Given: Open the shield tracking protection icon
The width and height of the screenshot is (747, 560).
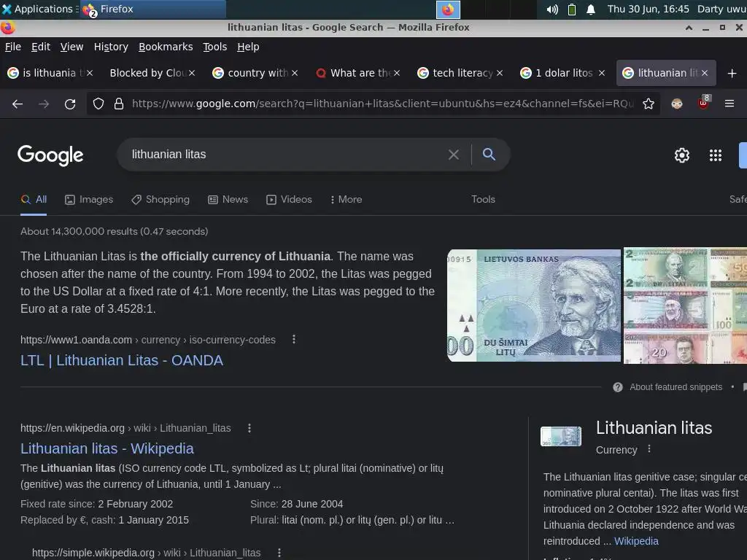Looking at the screenshot, I should (98, 104).
